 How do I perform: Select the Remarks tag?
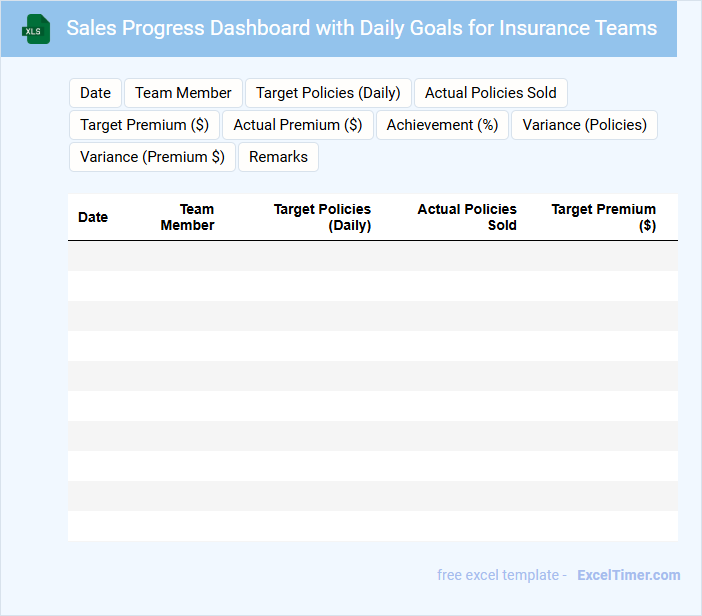(278, 157)
